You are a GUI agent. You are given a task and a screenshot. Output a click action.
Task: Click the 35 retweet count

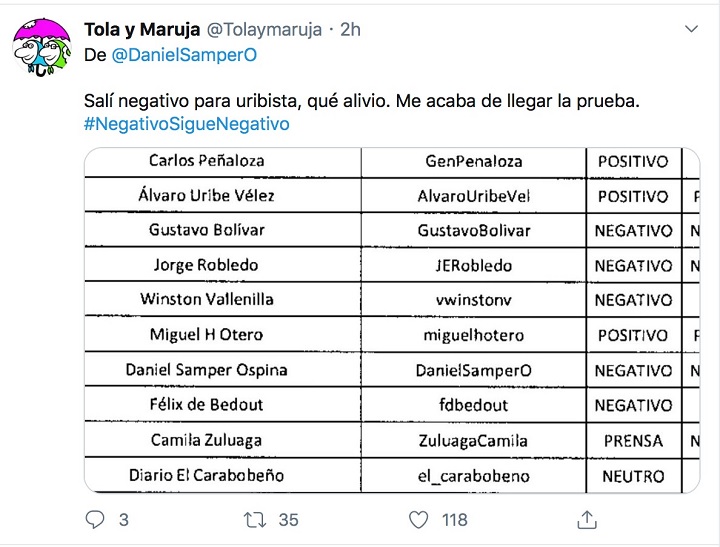pos(289,520)
